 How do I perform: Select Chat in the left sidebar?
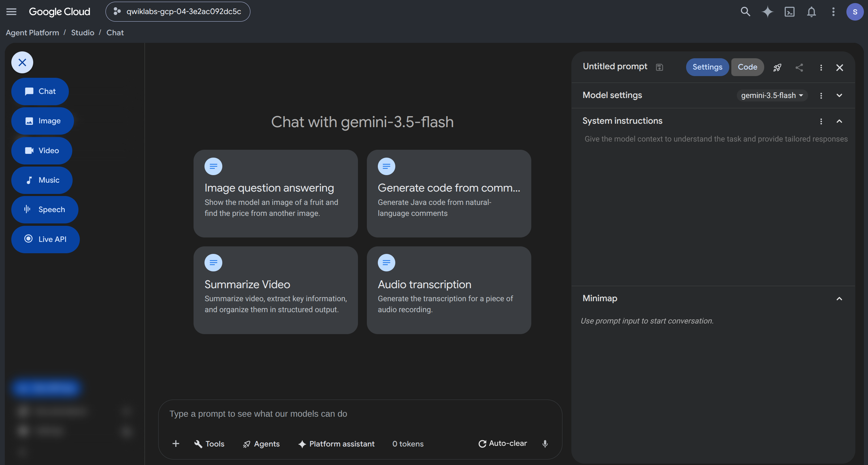[x=40, y=91]
